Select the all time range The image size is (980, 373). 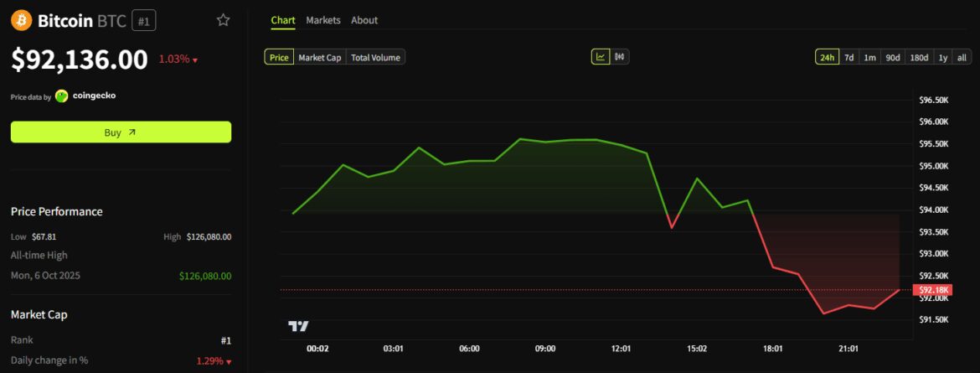[962, 57]
